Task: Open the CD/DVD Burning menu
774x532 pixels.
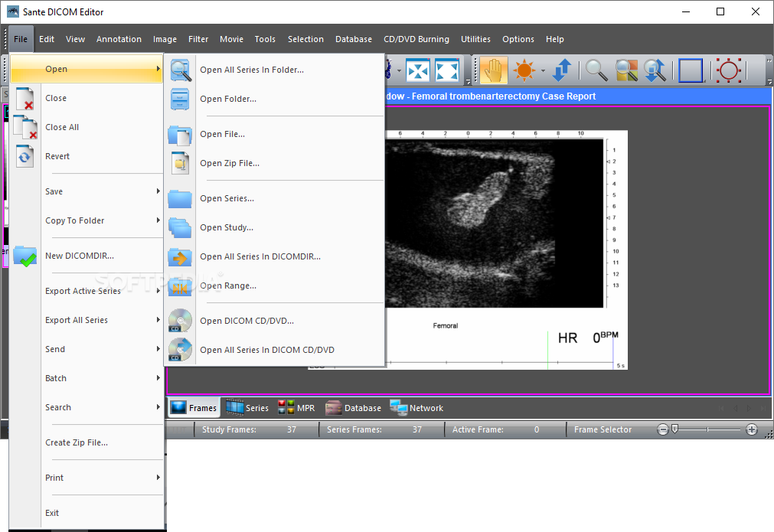Action: (416, 39)
